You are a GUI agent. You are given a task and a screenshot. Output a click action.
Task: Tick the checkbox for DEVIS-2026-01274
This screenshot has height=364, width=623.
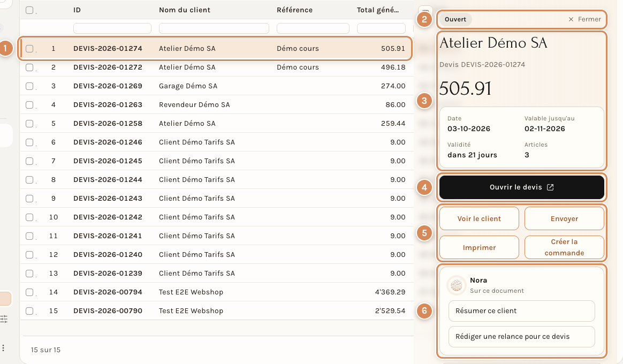tap(29, 49)
